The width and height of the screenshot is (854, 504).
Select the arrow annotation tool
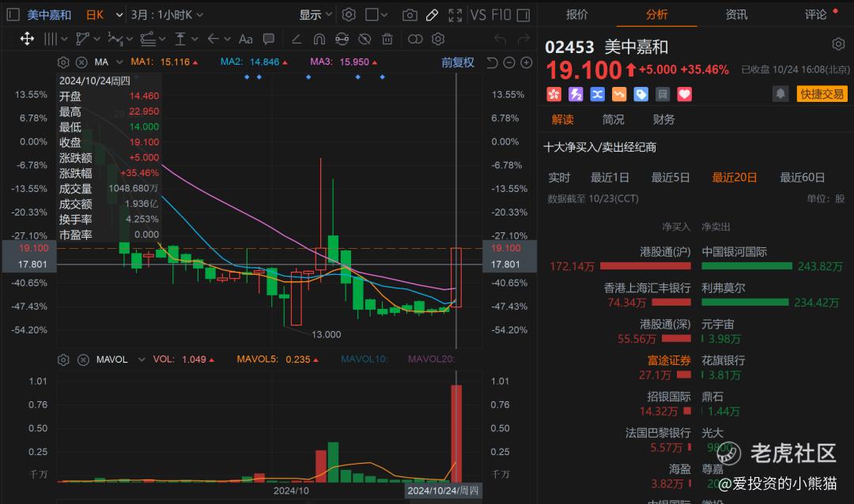point(213,39)
